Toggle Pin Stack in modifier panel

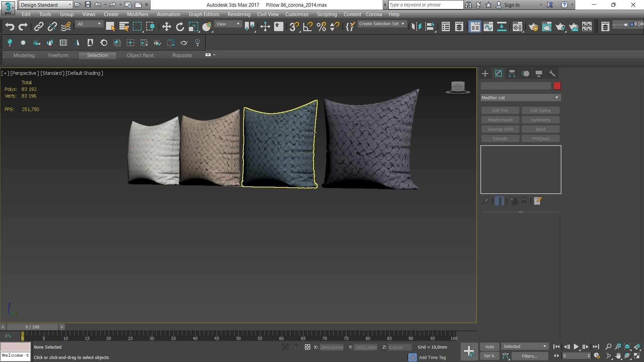coord(485,201)
